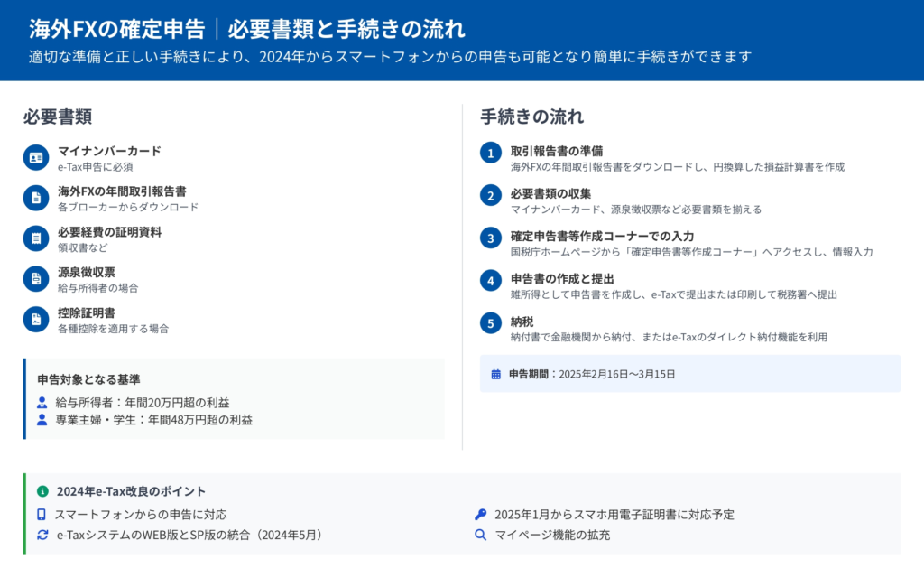The image size is (924, 578).
Task: Click the text 領収書など
Action: 82,247
